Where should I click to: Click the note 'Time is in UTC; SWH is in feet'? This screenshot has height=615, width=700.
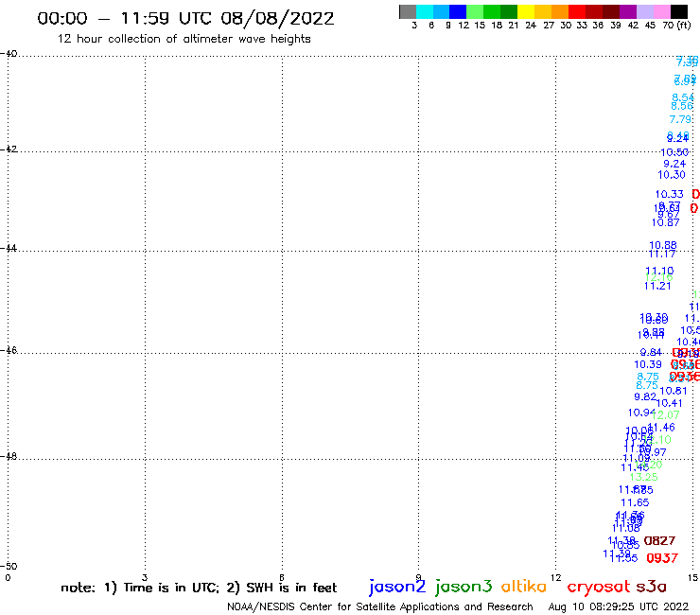tap(199, 588)
